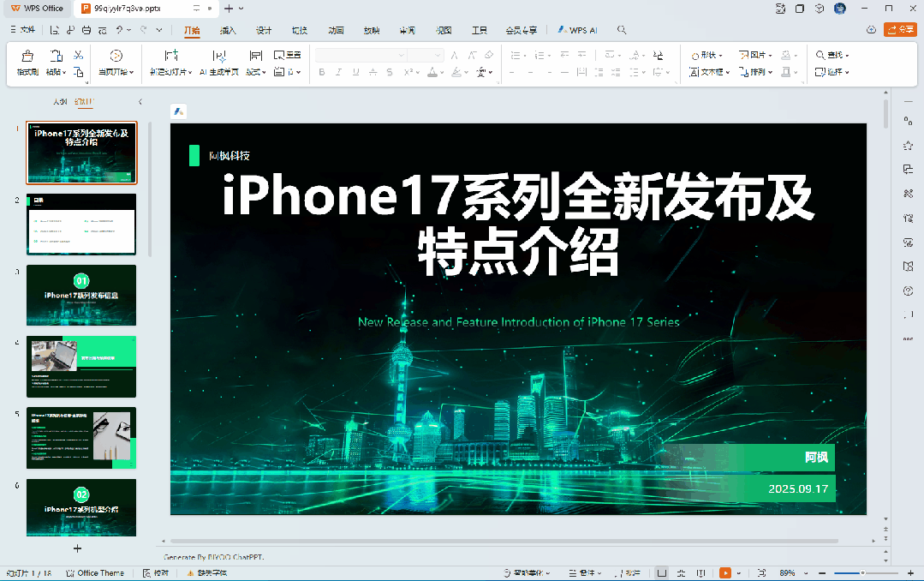The width and height of the screenshot is (924, 581).
Task: Click the zoom in plus icon
Action: click(x=910, y=572)
